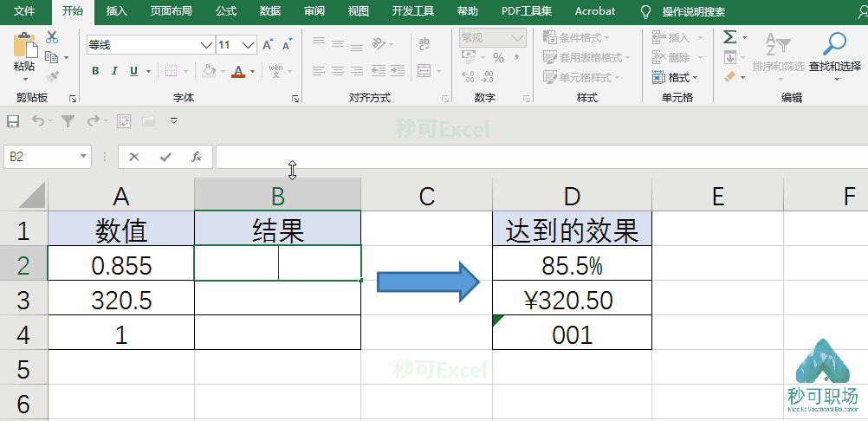Click the Merge and Center icon

tap(424, 71)
